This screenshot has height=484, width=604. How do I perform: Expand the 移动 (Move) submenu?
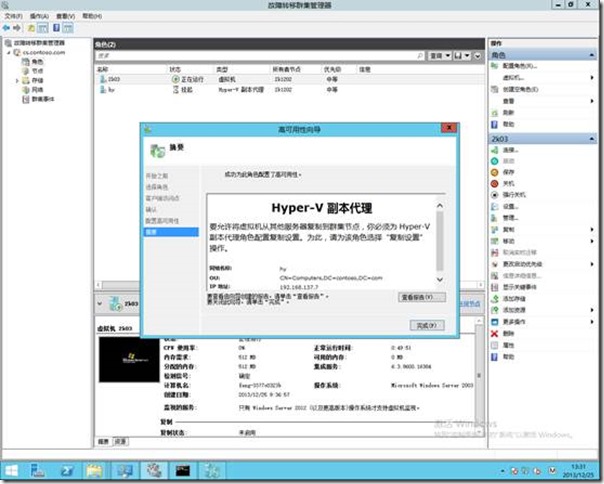(x=592, y=241)
